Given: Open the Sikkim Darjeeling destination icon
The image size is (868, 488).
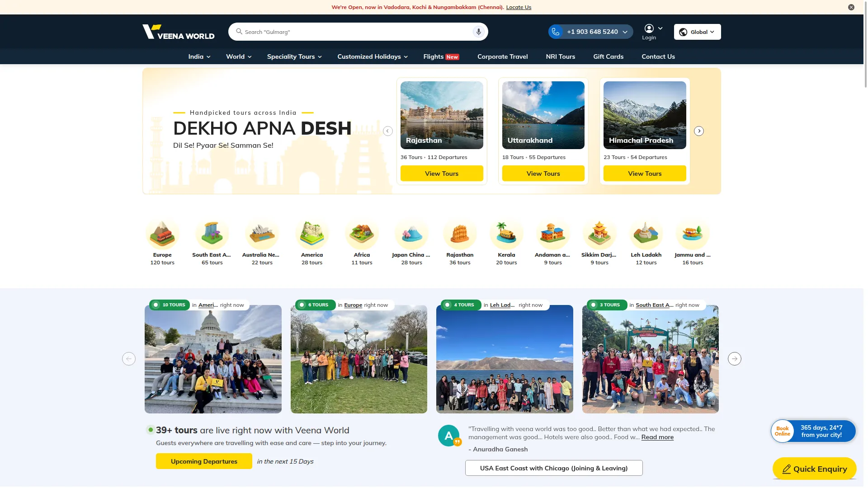Looking at the screenshot, I should (x=599, y=234).
